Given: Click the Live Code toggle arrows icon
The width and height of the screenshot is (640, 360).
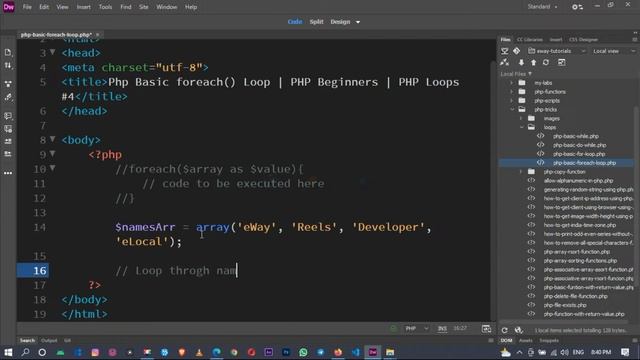Looking at the screenshot, I should pyautogui.click(x=8, y=65).
